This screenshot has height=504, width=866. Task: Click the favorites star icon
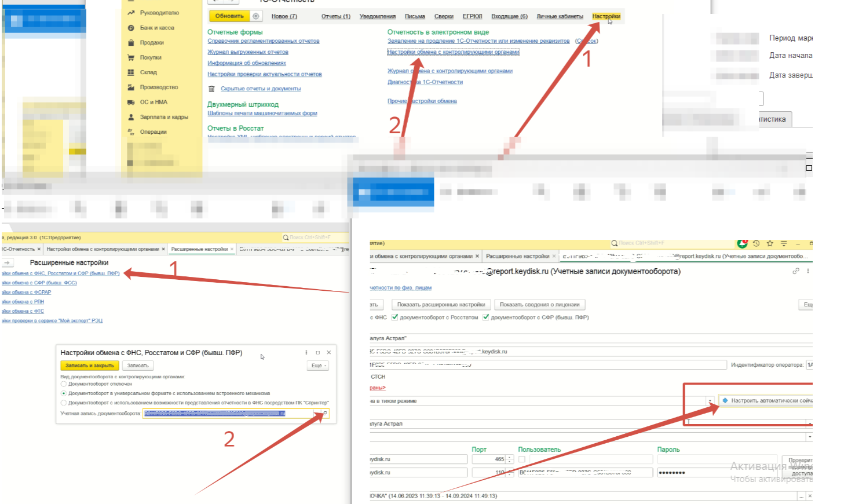click(x=770, y=244)
